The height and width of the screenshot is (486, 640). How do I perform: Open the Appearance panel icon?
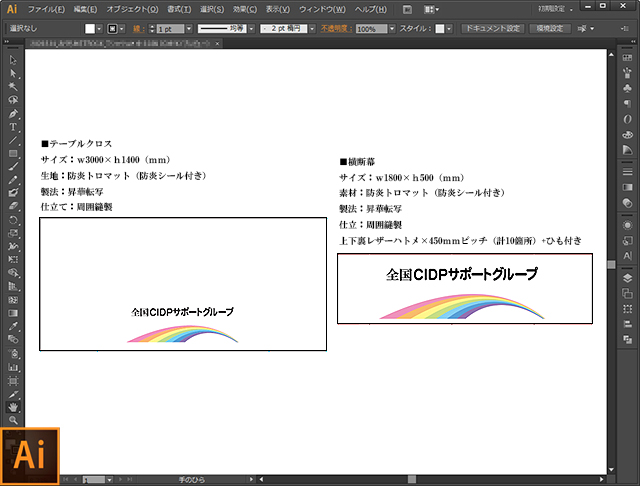click(x=627, y=225)
